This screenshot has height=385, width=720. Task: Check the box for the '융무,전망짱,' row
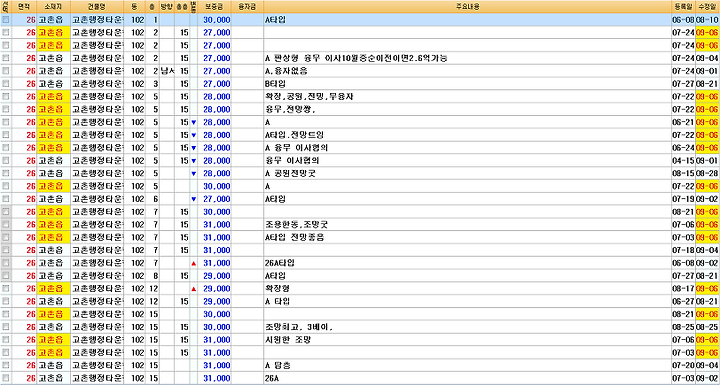tap(6, 110)
